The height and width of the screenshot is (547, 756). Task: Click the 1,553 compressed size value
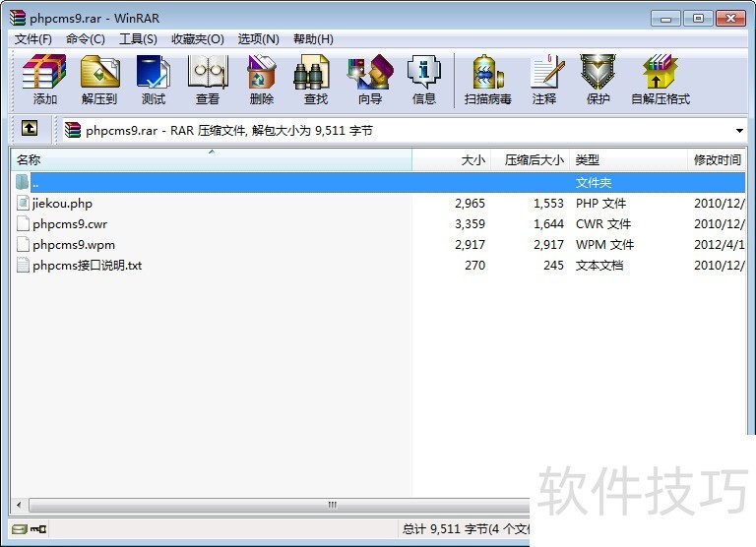click(548, 204)
